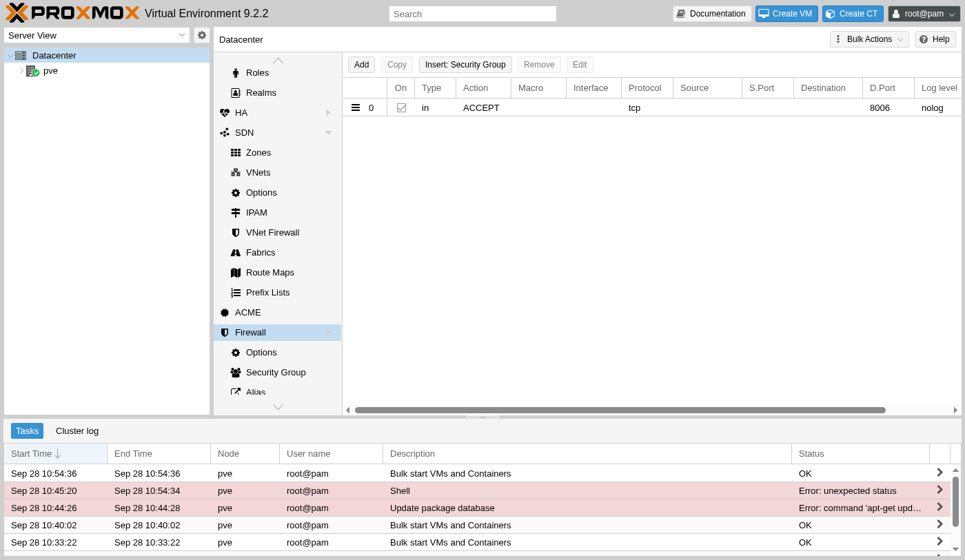The height and width of the screenshot is (560, 965).
Task: Click the rules grid scroll-right arrow
Action: (955, 411)
